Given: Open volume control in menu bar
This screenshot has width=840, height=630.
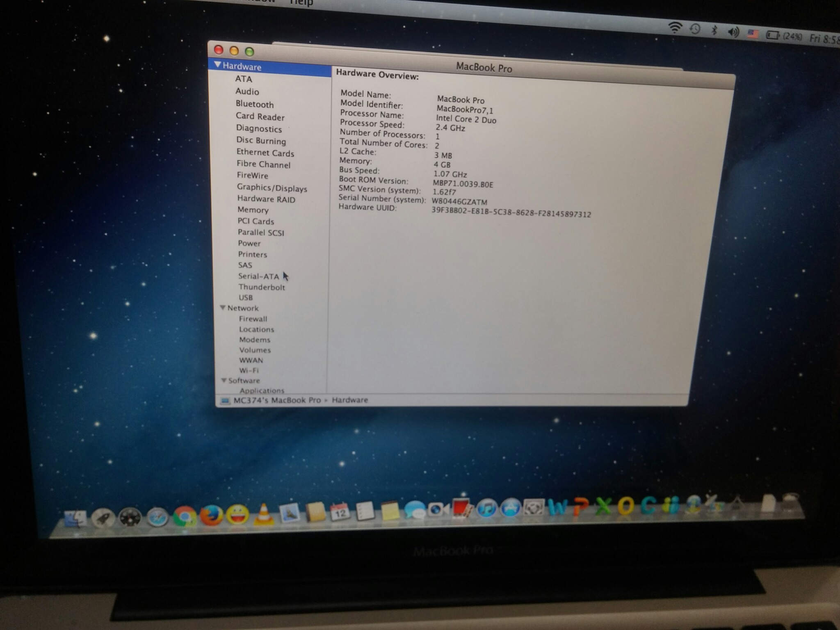Looking at the screenshot, I should tap(733, 32).
